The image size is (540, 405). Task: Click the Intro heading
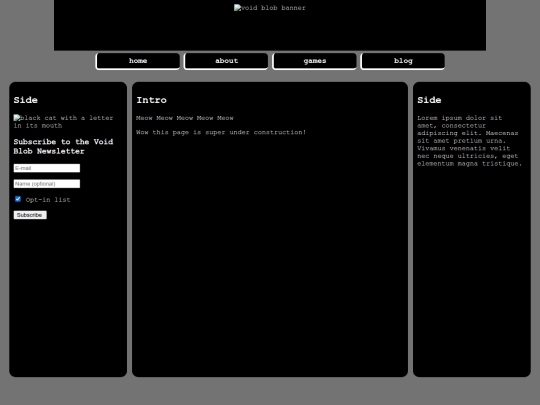click(x=152, y=100)
